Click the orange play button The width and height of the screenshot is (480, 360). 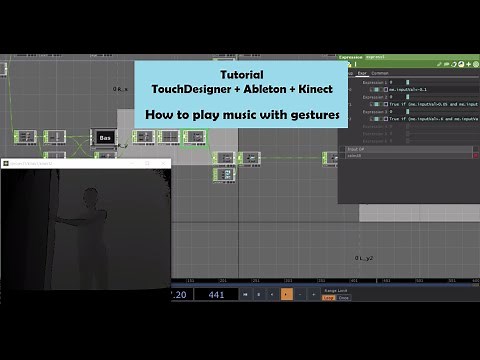pos(286,295)
